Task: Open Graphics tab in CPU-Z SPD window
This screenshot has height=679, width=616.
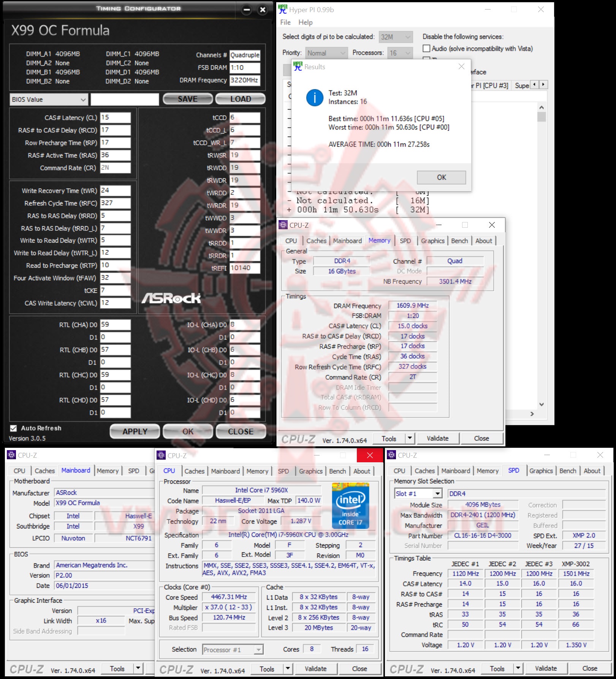Action: coord(541,471)
